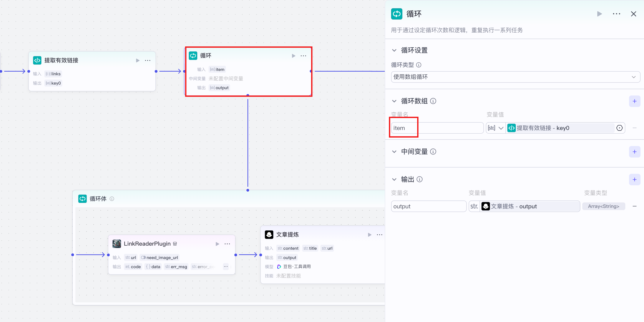Collapse the 输出 section chevron
This screenshot has width=644, height=322.
pyautogui.click(x=394, y=179)
